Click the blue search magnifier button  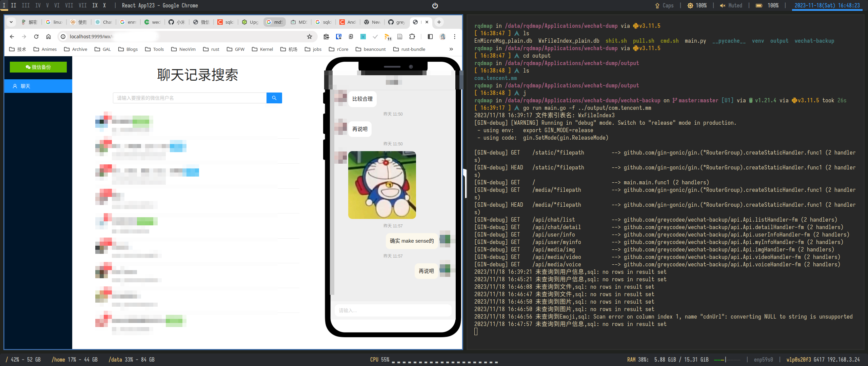point(274,98)
